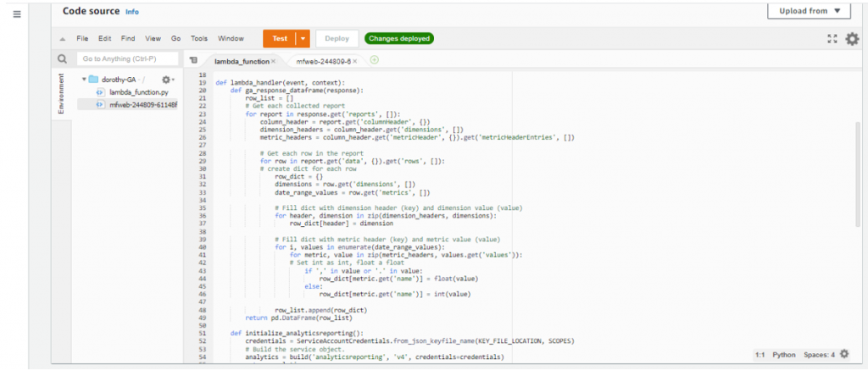Open the File menu
The height and width of the screenshot is (370, 868).
point(82,39)
